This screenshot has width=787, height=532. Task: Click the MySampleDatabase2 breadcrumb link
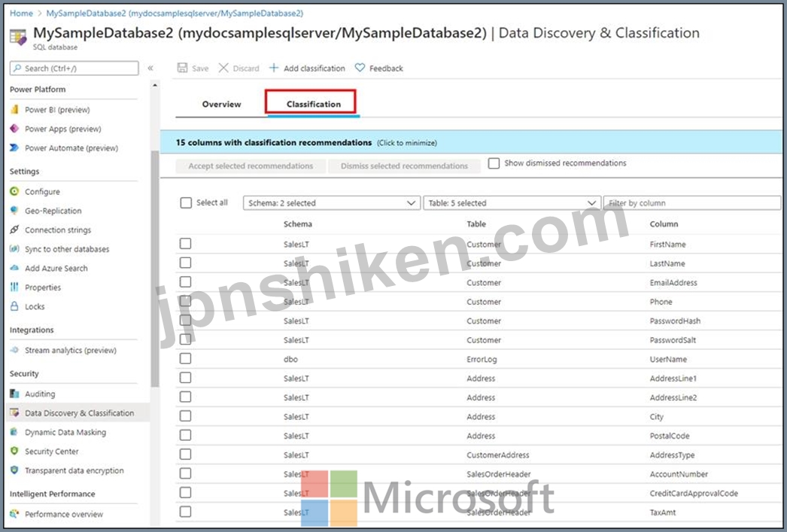pos(175,13)
